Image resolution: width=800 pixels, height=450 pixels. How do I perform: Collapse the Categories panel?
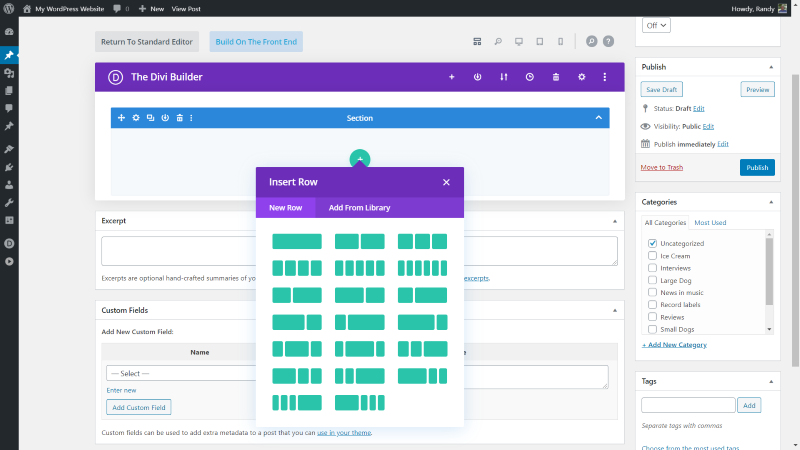click(771, 203)
